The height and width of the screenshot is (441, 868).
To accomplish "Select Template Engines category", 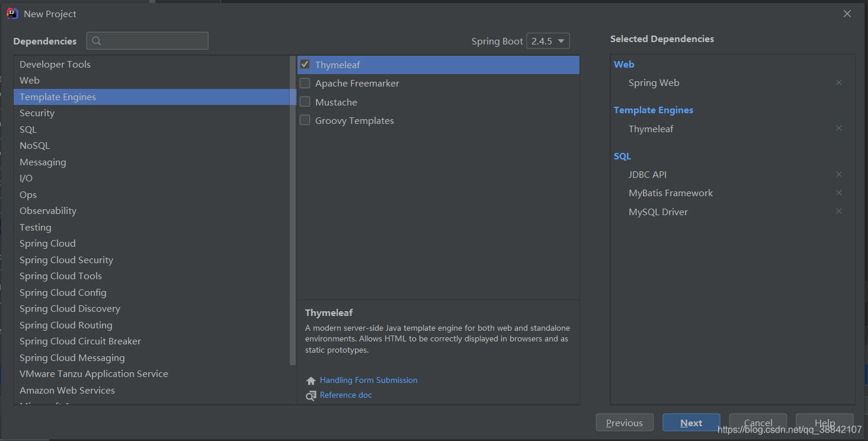I will coord(151,97).
